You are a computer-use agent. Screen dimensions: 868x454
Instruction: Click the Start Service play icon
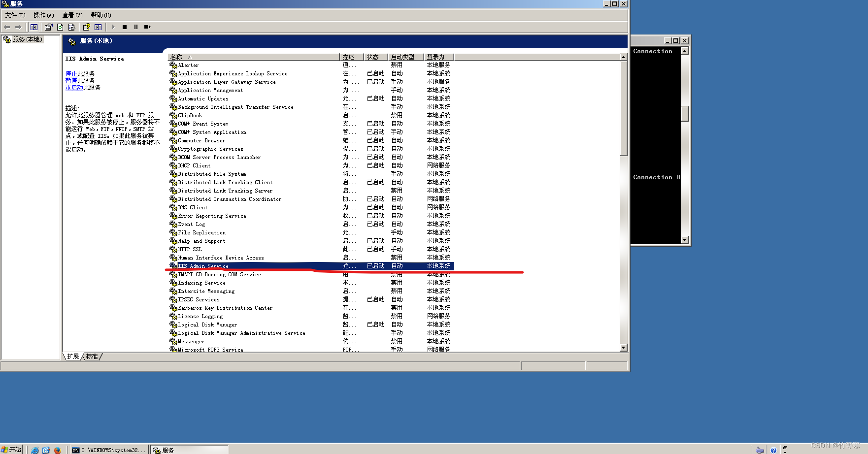[113, 27]
